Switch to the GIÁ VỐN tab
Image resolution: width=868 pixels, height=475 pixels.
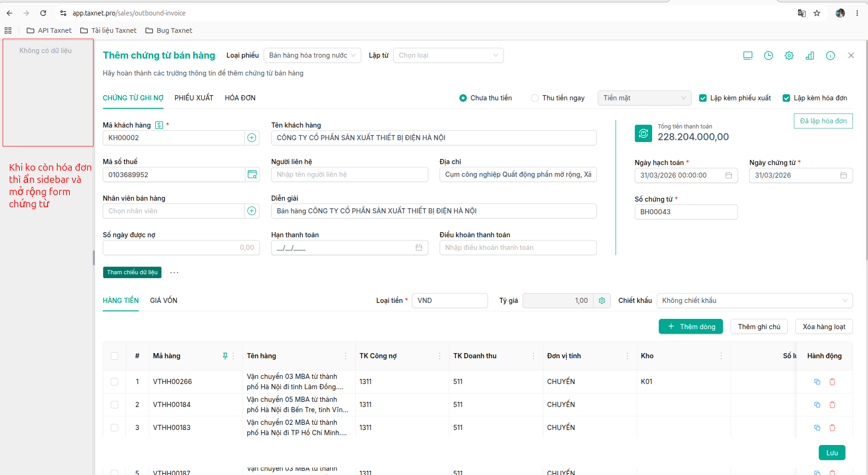coord(164,301)
